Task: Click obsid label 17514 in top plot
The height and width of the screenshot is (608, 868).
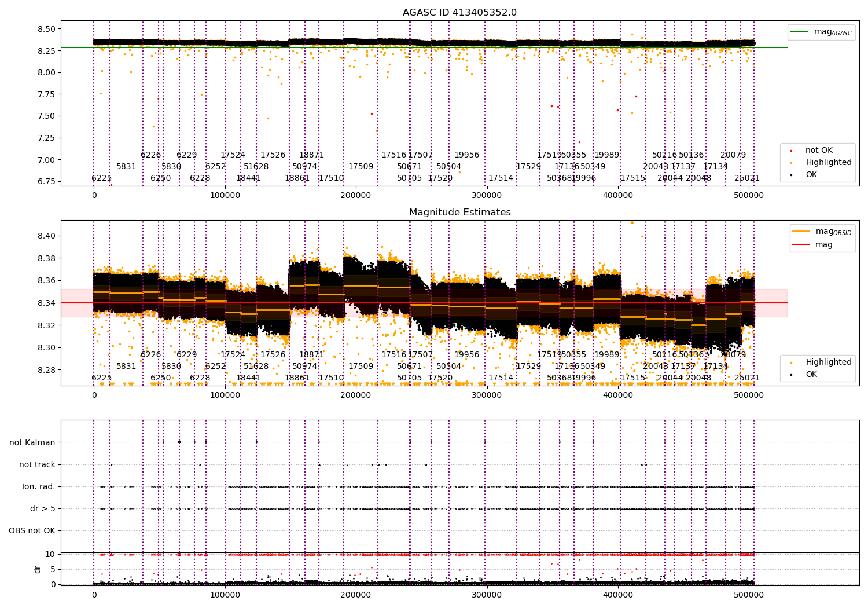Action: [501, 178]
